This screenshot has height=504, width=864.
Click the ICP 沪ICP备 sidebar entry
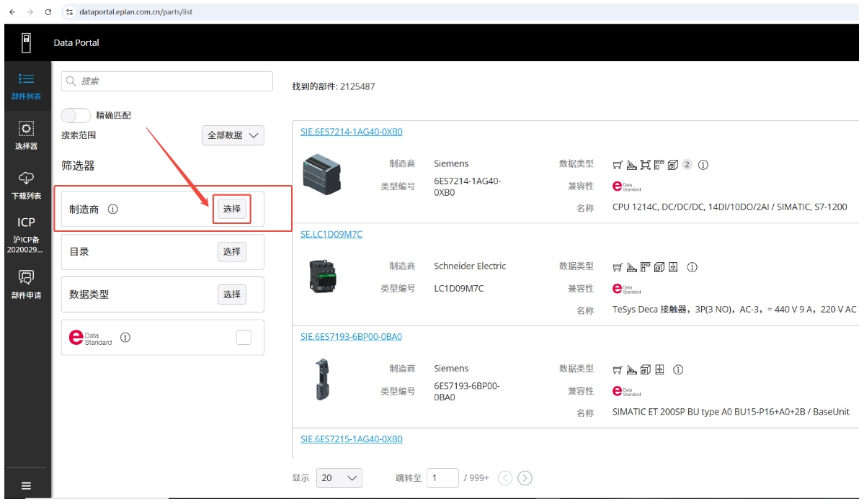[26, 235]
